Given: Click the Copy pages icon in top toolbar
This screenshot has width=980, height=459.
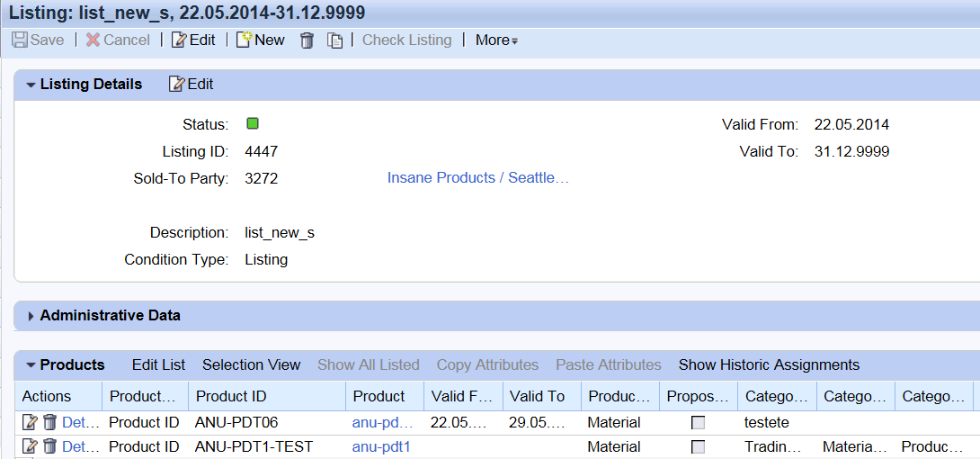Looking at the screenshot, I should (x=335, y=40).
